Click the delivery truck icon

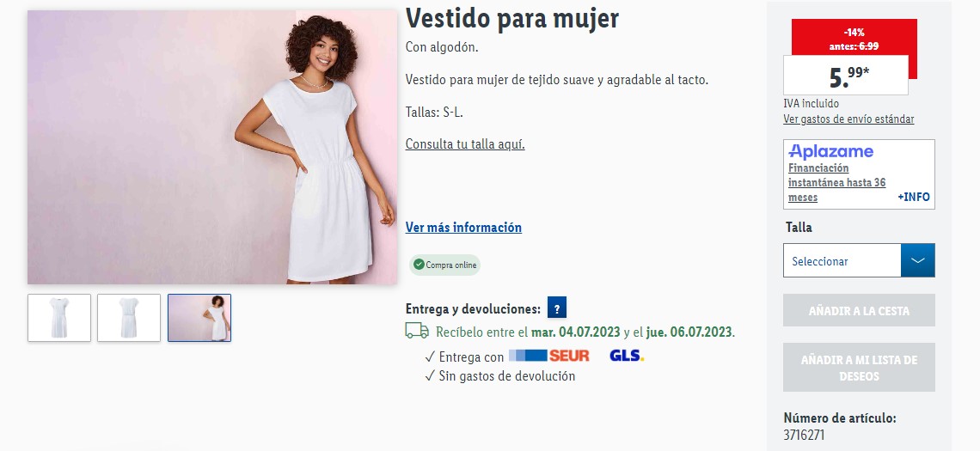point(417,331)
